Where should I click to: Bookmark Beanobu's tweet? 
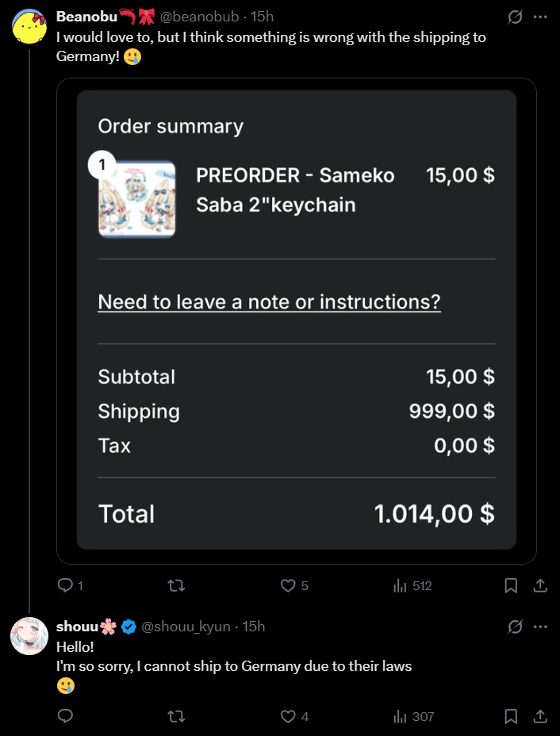512,585
